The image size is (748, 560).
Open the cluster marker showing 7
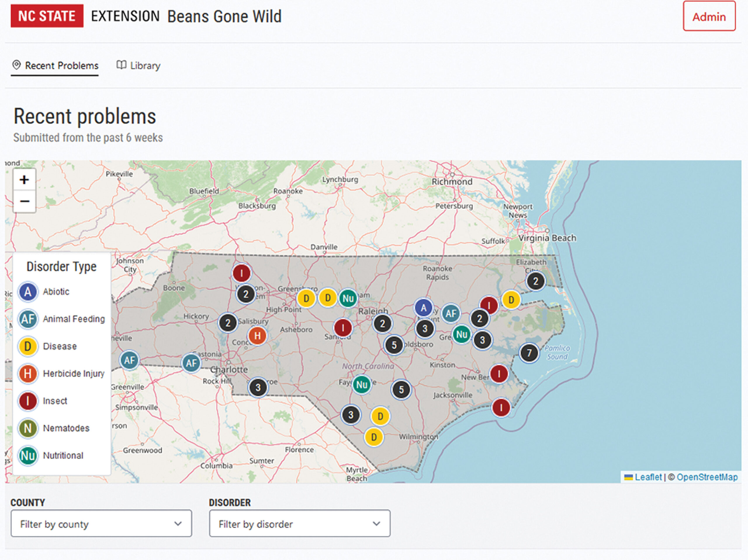coord(529,353)
